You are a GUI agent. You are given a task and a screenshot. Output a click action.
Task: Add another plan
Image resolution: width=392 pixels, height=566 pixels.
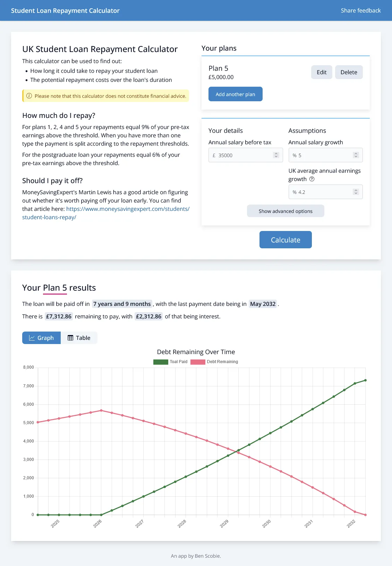235,94
